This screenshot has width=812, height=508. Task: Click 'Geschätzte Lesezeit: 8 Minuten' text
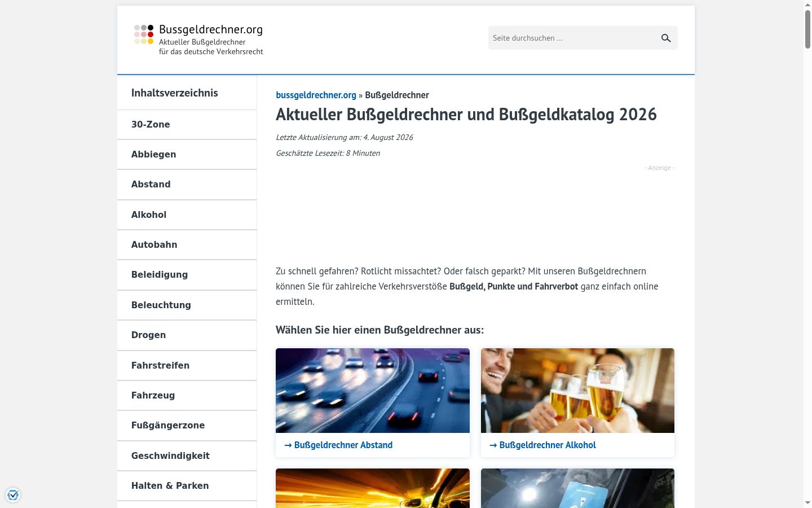tap(328, 153)
